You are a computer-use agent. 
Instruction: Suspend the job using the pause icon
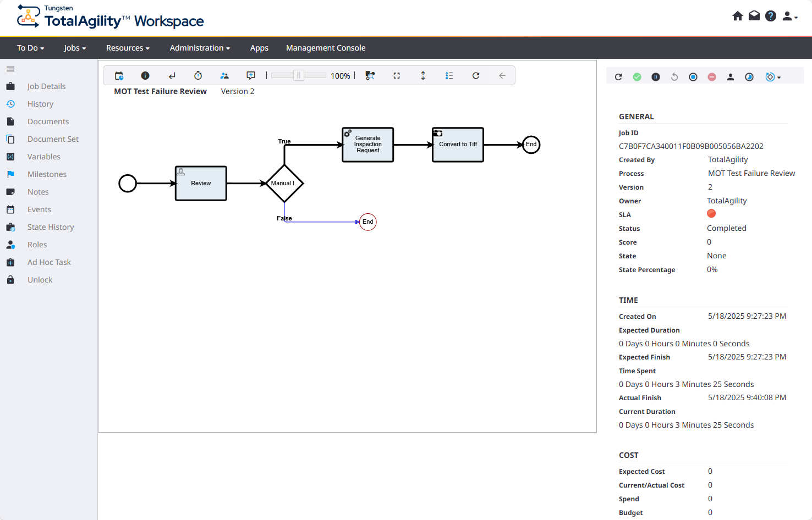655,77
